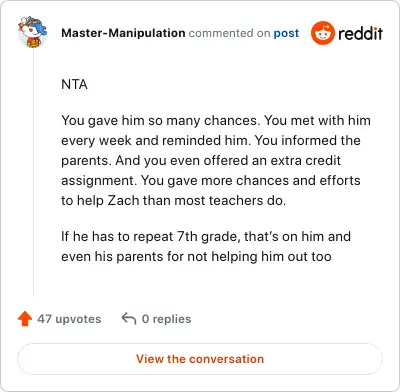Viewport: 400px width, 392px height.
Task: Click the orange Reddit Snoo logo
Action: (x=322, y=33)
